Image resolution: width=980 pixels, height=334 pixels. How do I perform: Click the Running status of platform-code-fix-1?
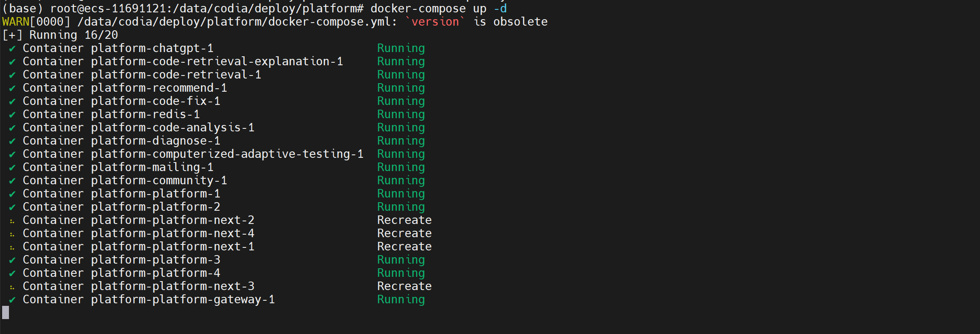pos(401,101)
